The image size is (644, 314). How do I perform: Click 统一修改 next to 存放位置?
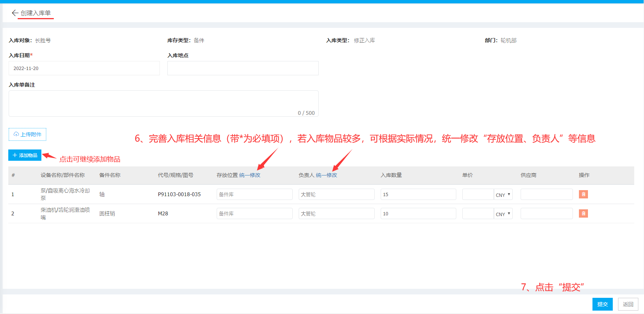click(x=250, y=175)
